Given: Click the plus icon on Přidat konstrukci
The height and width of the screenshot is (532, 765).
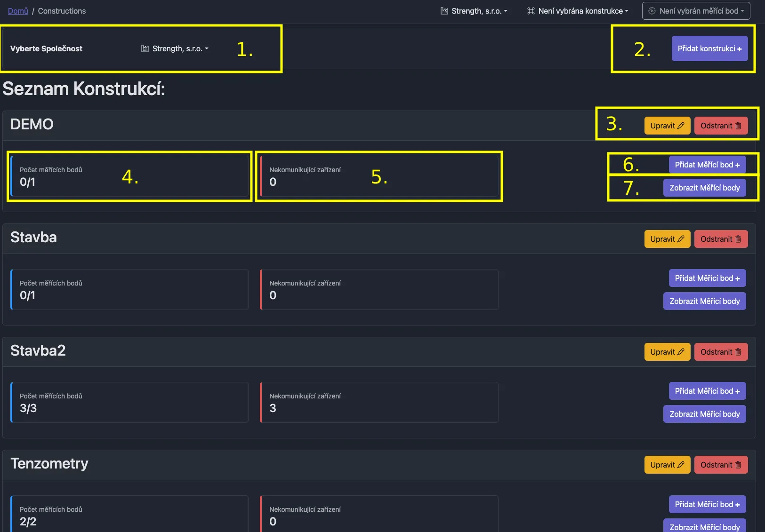Looking at the screenshot, I should click(740, 49).
